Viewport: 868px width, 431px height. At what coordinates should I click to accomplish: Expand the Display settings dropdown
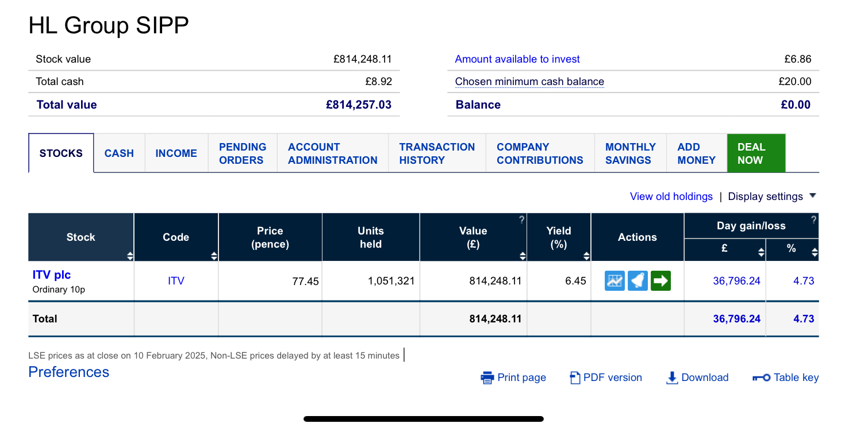tap(772, 197)
